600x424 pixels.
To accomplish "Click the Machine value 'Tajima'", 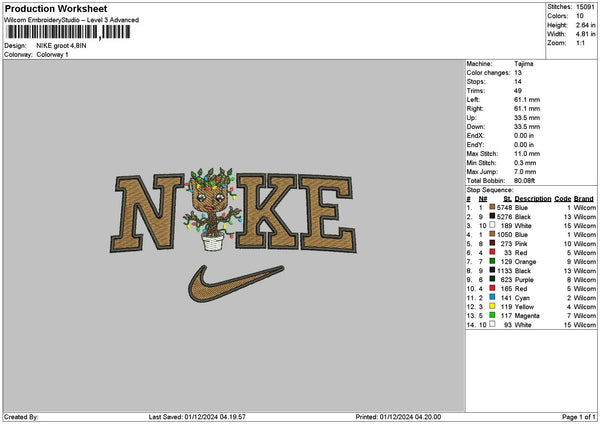I will pyautogui.click(x=523, y=64).
